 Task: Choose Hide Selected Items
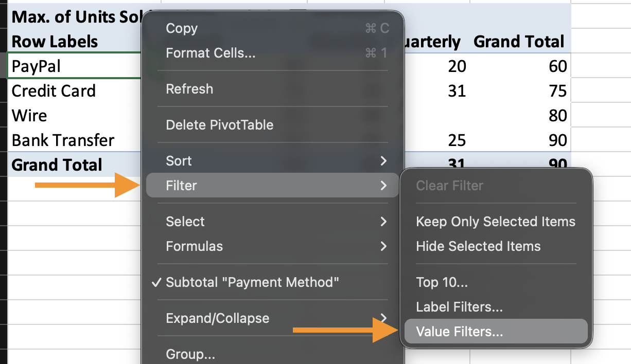(x=478, y=246)
